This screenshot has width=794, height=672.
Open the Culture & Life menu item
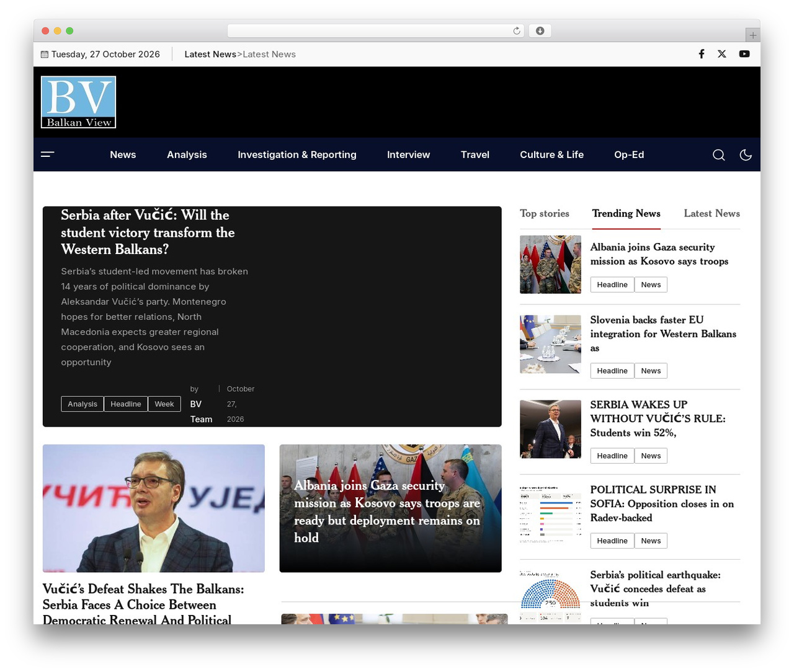551,154
